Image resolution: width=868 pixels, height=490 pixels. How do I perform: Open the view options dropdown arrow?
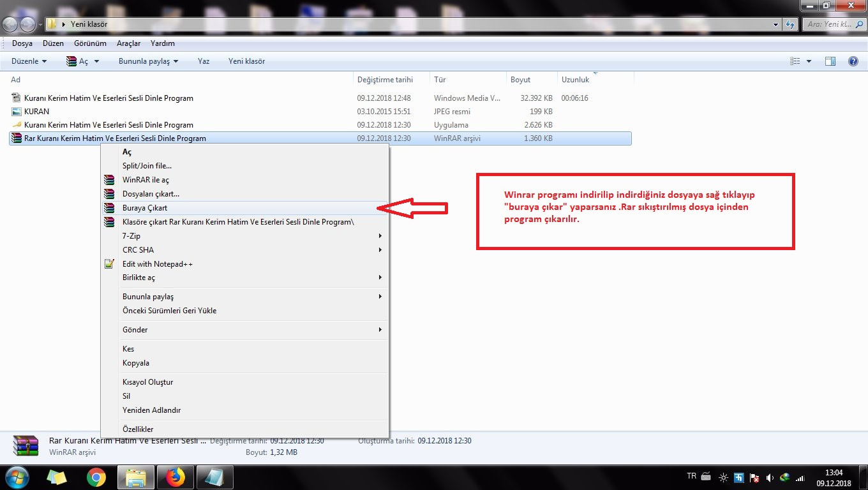pos(809,61)
